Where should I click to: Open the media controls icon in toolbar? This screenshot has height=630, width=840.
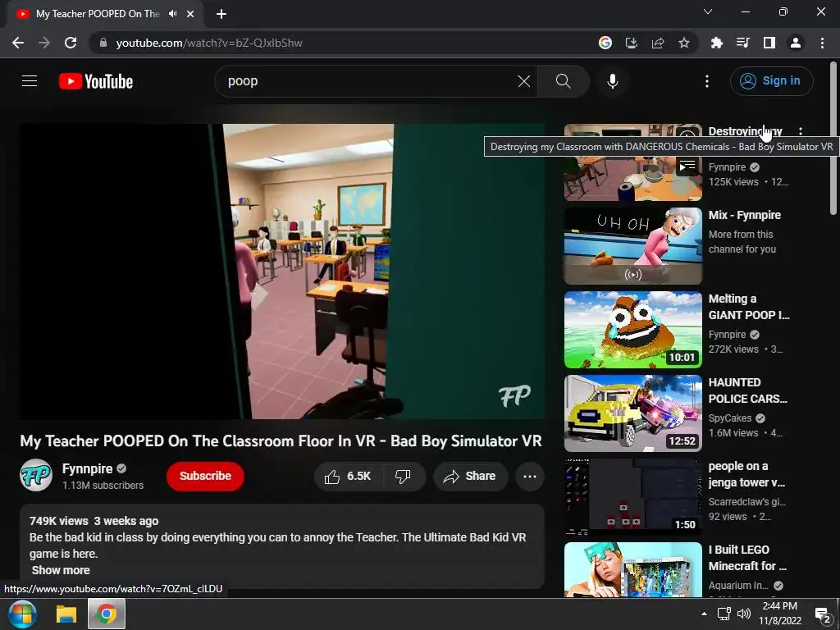(742, 43)
